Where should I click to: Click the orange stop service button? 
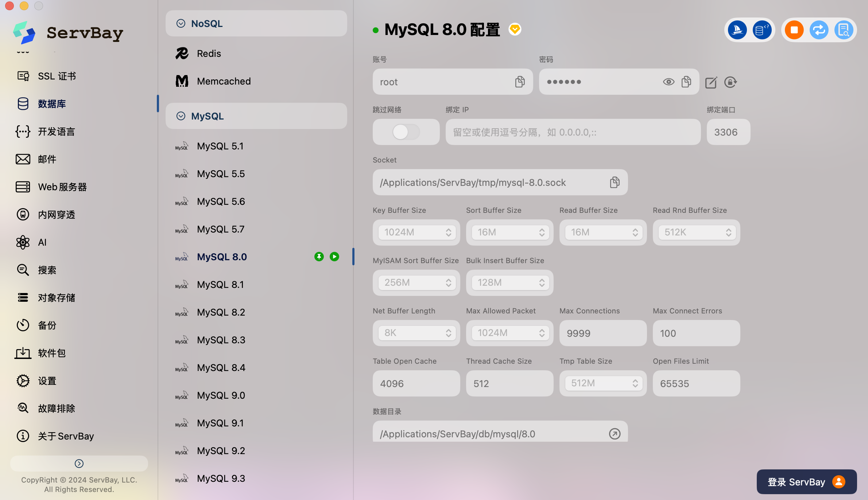[x=794, y=30]
